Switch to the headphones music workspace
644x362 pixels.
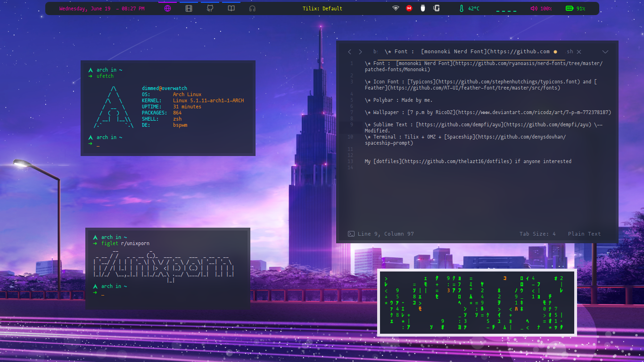click(252, 8)
